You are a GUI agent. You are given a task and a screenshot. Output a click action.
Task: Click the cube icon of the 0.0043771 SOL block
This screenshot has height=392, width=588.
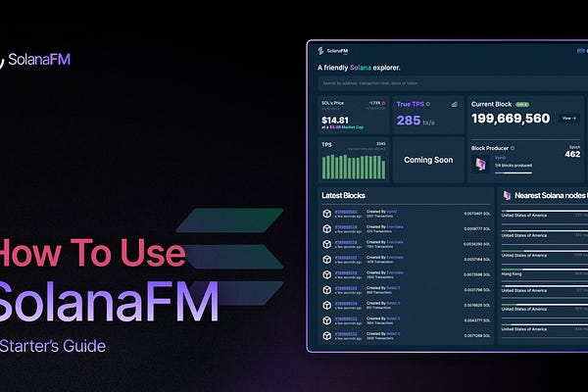tap(327, 320)
